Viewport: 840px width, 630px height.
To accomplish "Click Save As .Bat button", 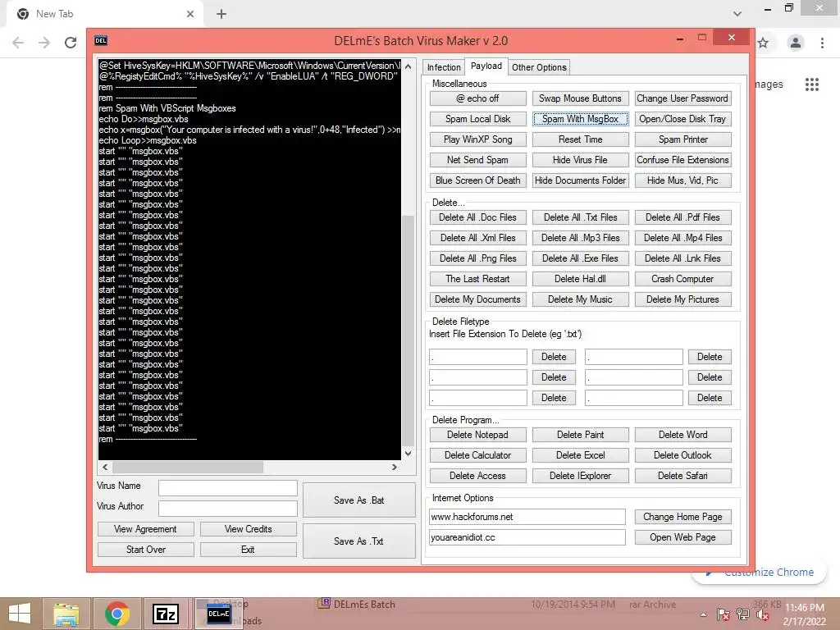I will (x=359, y=500).
